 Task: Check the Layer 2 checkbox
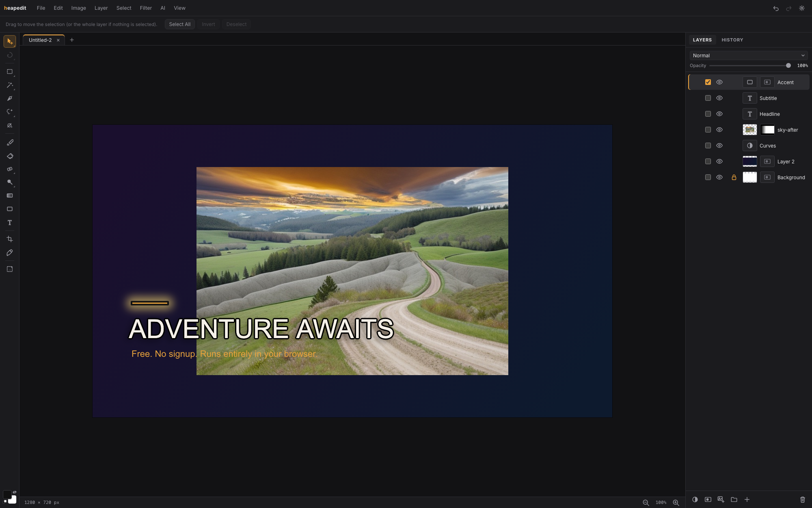tap(708, 161)
